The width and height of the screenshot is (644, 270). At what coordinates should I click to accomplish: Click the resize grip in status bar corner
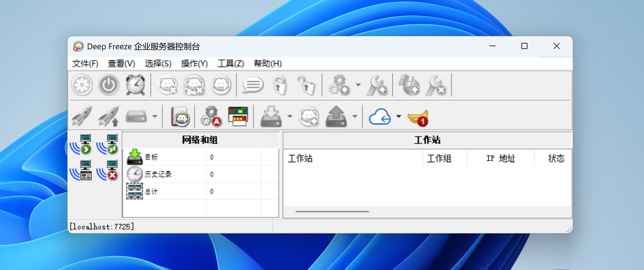(569, 230)
